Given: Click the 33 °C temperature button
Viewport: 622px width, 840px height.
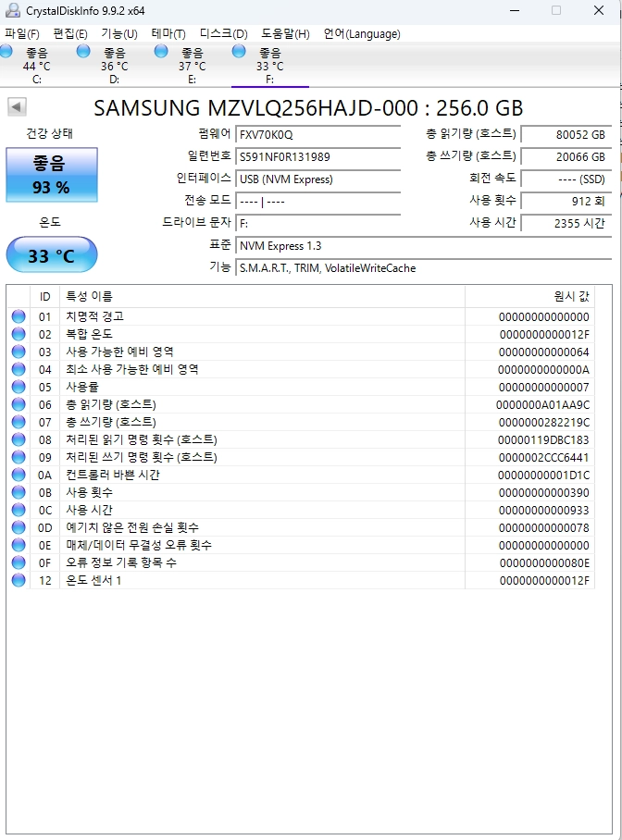Looking at the screenshot, I should (52, 255).
